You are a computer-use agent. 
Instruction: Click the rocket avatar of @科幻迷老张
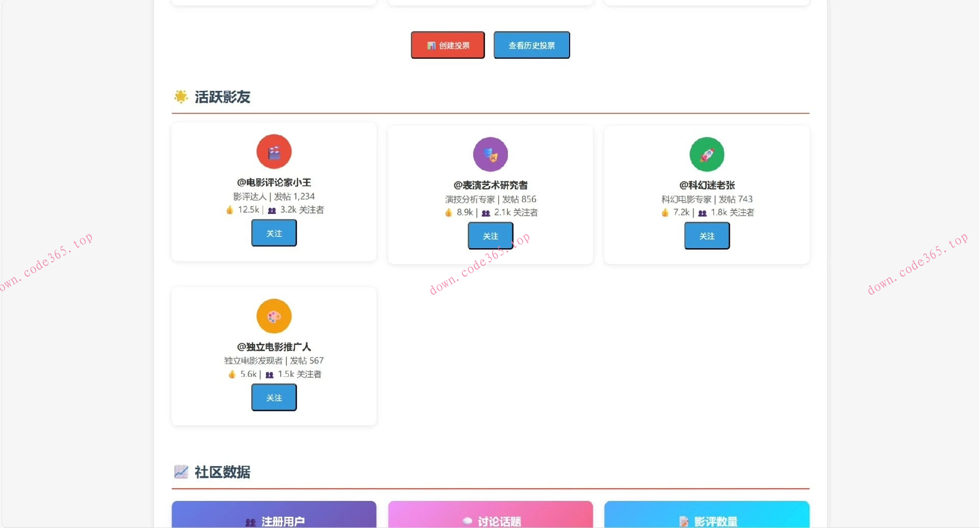click(706, 154)
